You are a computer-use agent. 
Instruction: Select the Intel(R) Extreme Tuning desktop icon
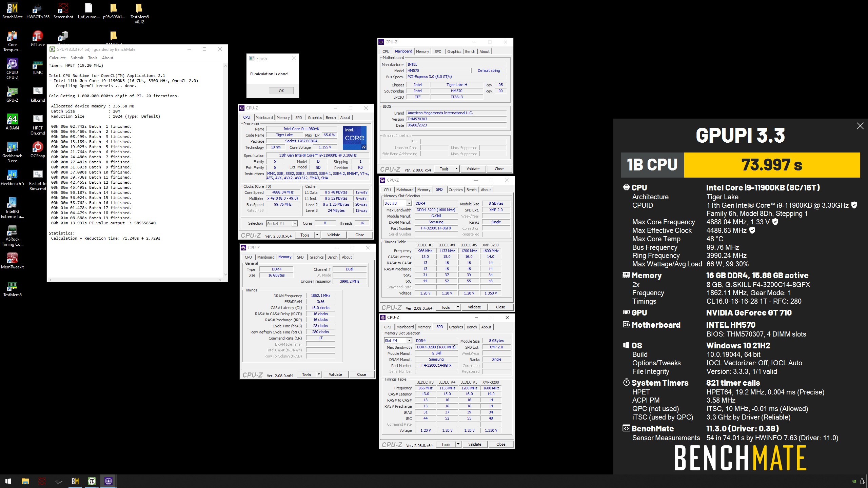pos(13,208)
